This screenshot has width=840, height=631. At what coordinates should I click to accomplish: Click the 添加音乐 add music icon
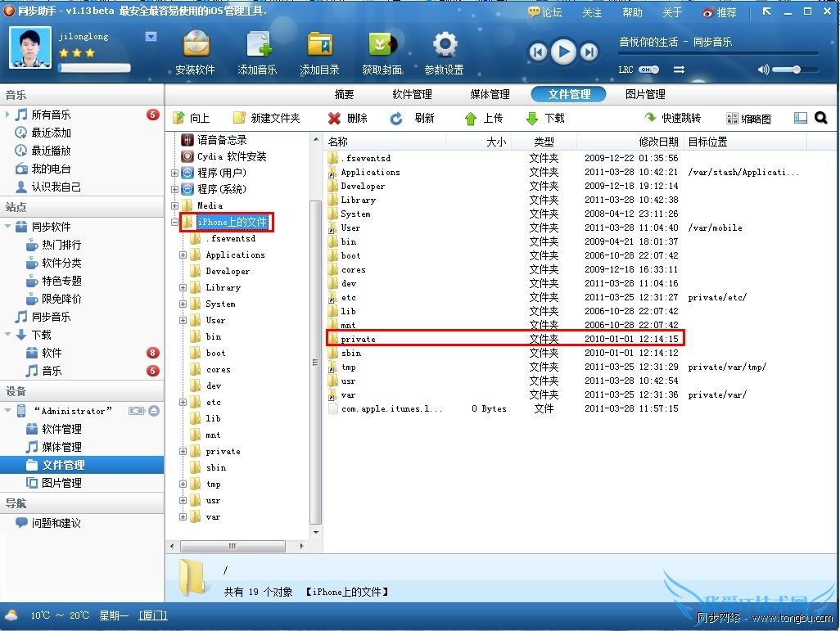click(258, 44)
